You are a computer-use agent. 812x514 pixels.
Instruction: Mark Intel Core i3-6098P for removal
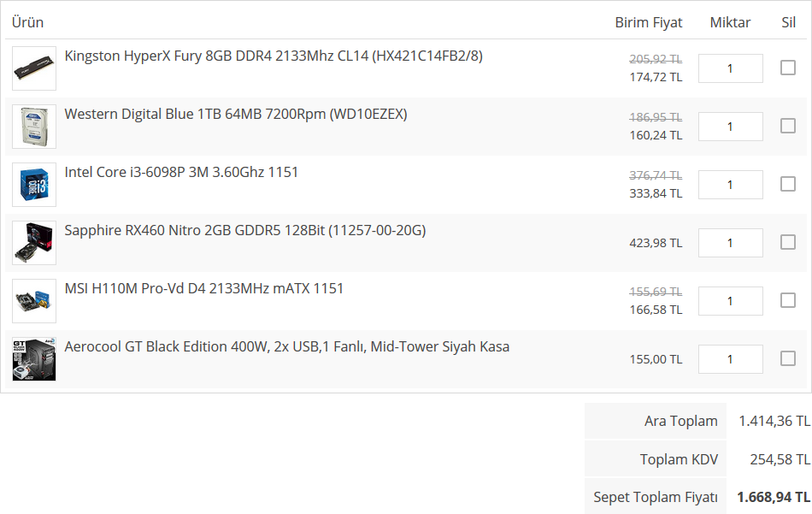[788, 184]
